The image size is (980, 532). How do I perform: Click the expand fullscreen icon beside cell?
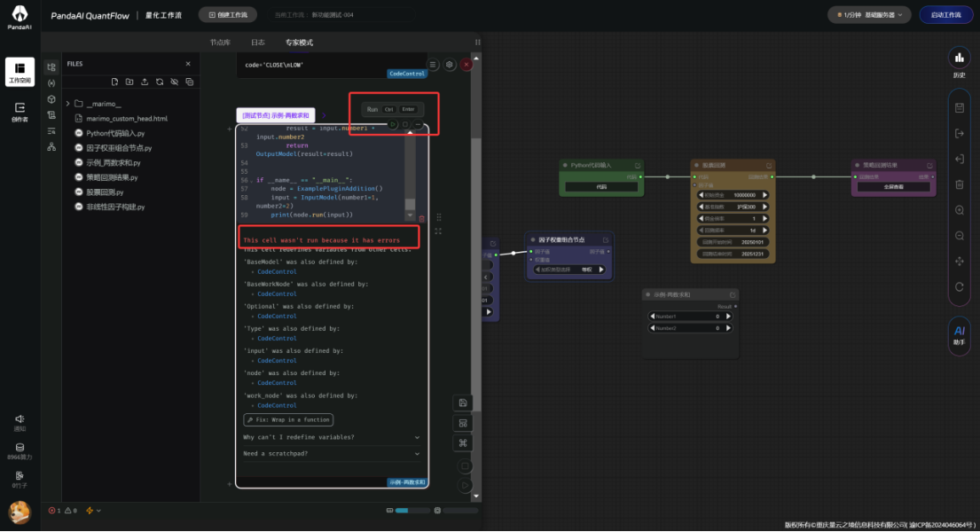(x=438, y=231)
